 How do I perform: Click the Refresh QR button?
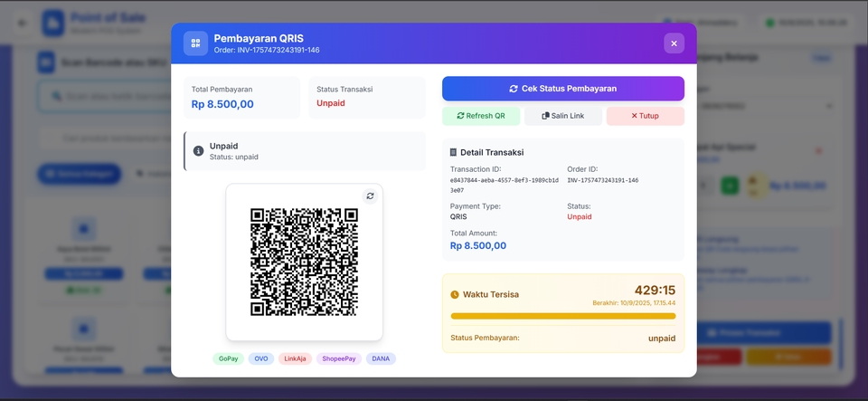point(481,116)
